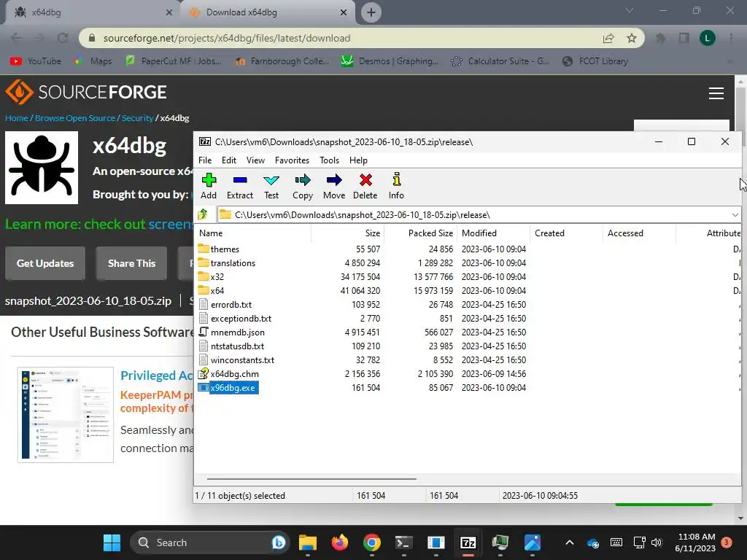Open the File menu in 7-Zip
The image size is (747, 560).
(x=205, y=160)
